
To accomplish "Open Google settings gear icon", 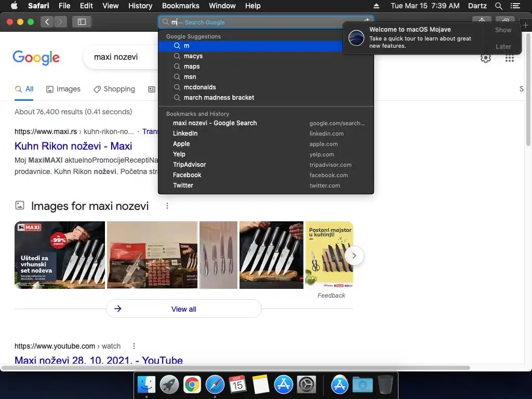I will pyautogui.click(x=486, y=58).
